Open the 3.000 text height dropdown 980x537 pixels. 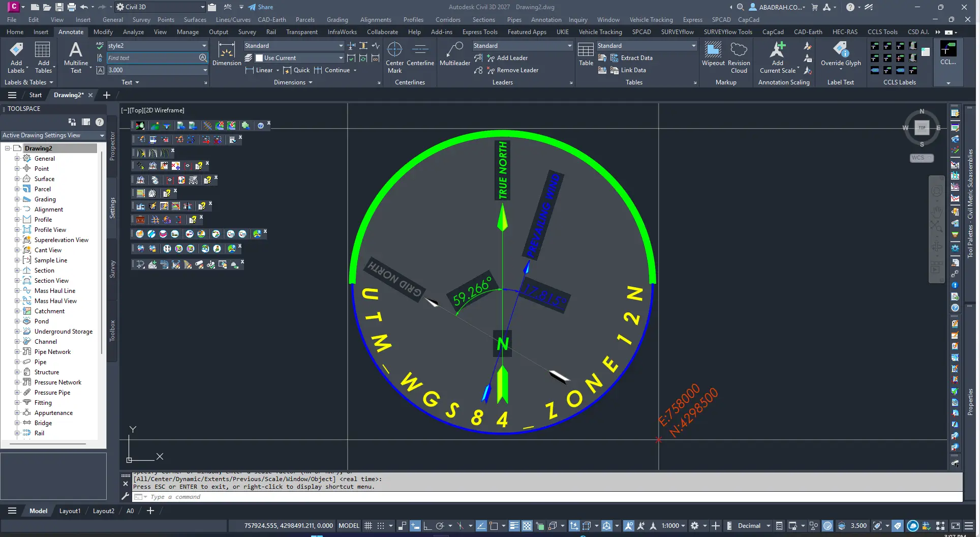pos(205,70)
